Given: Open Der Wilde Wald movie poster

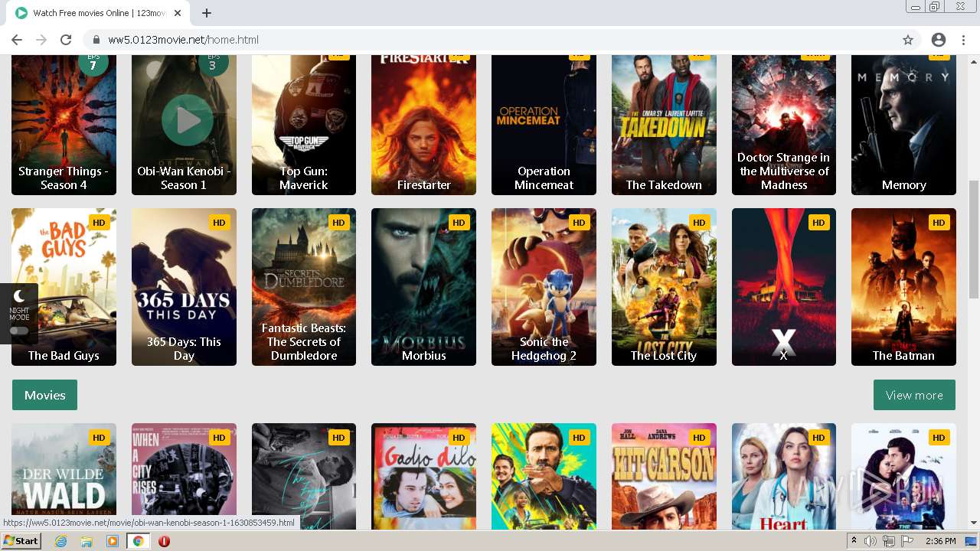Looking at the screenshot, I should point(64,476).
